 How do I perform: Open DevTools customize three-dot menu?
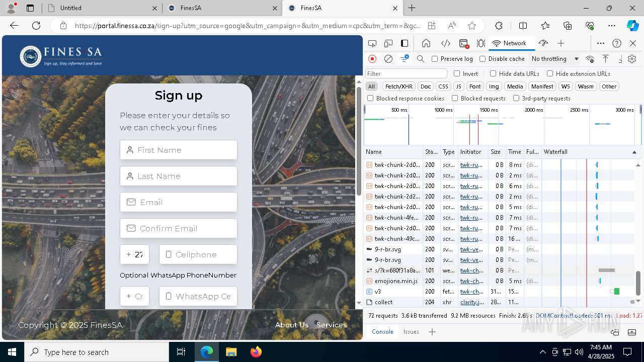(x=601, y=43)
